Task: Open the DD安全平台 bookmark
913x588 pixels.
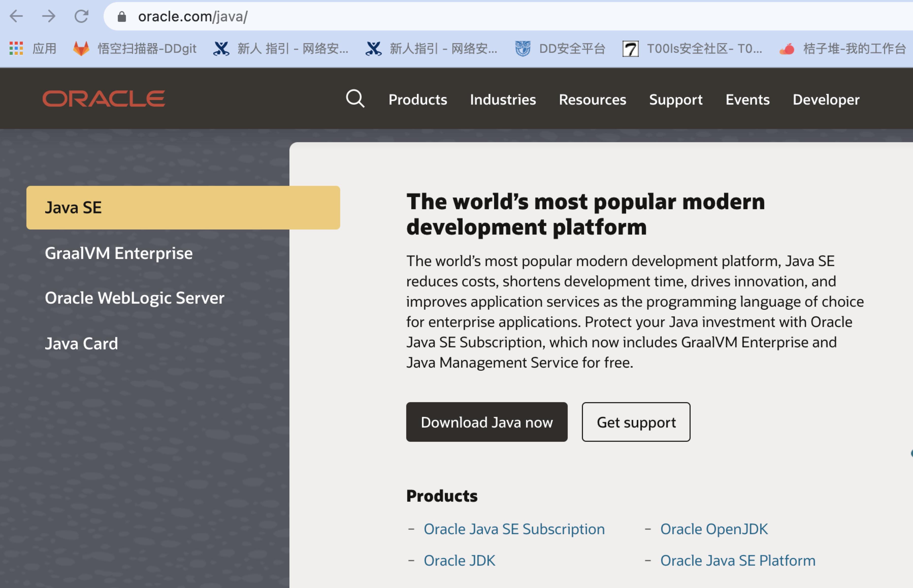Action: 560,48
